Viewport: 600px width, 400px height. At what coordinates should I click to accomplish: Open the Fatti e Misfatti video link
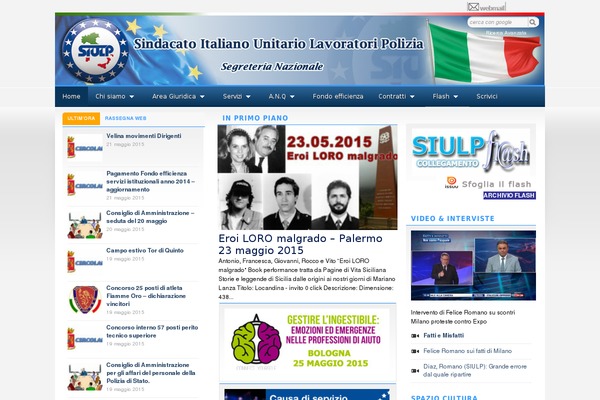point(443,336)
